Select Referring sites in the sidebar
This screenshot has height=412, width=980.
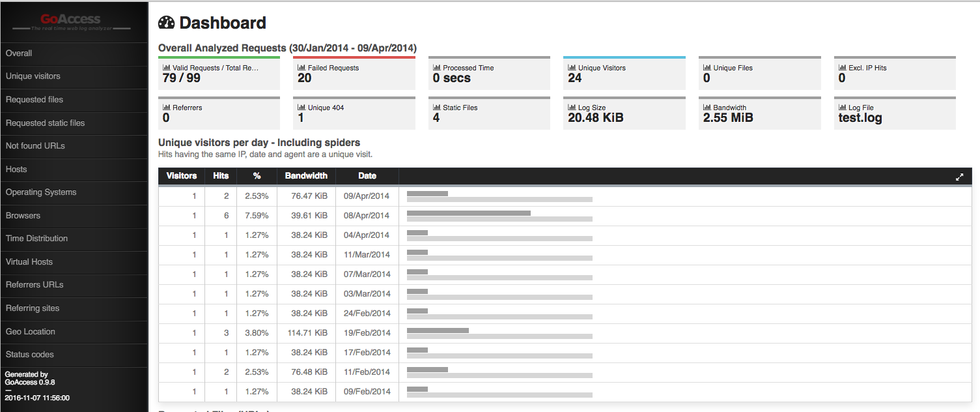pyautogui.click(x=74, y=308)
